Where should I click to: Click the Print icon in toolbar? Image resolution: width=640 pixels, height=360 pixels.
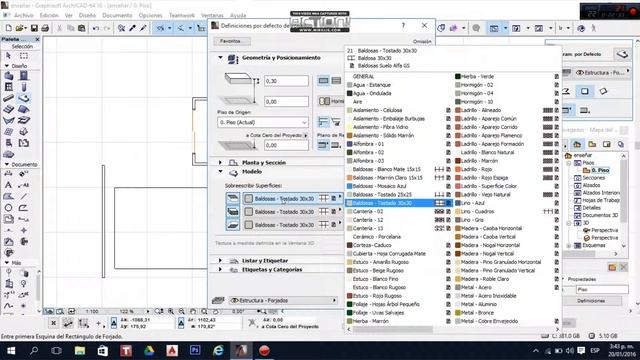pos(45,28)
